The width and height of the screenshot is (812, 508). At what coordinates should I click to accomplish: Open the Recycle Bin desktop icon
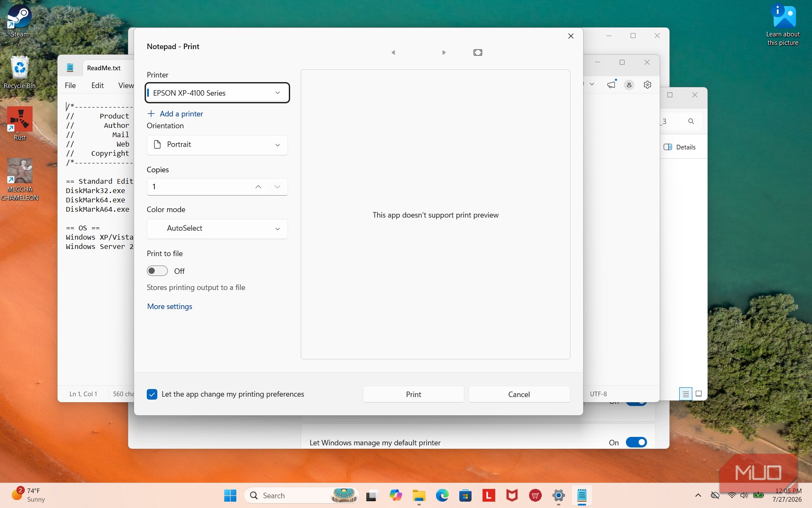click(x=19, y=73)
